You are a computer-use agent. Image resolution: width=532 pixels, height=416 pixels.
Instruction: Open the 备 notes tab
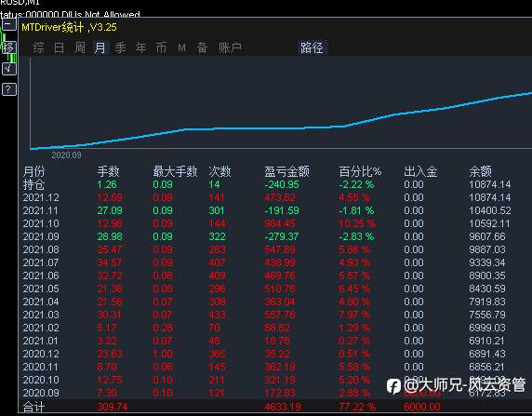coord(202,47)
